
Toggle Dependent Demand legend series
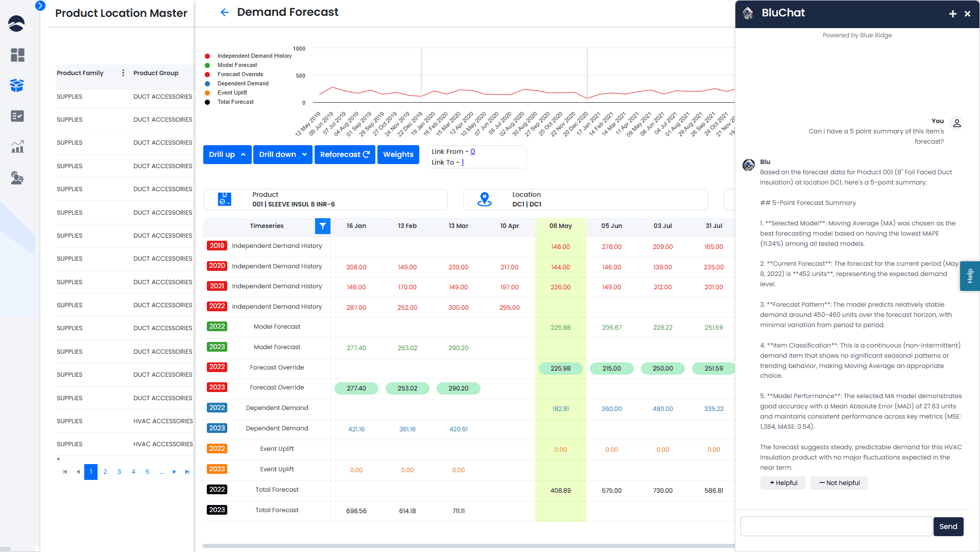click(243, 84)
